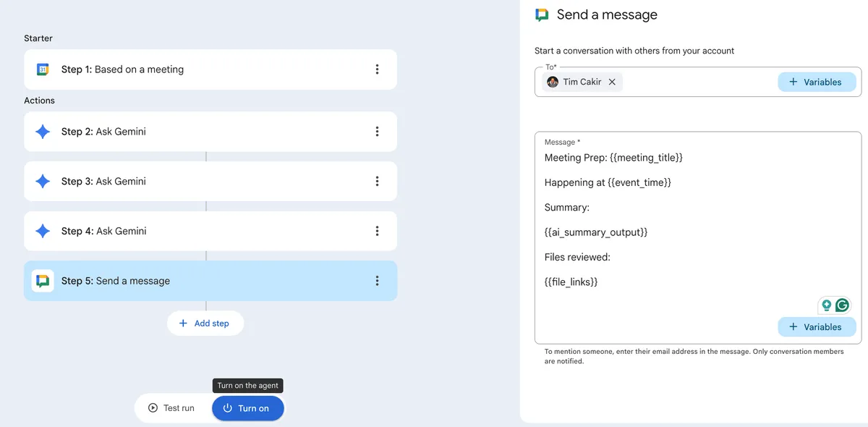Click the Google Calendar icon in Step 1
The height and width of the screenshot is (427, 868).
(x=43, y=69)
